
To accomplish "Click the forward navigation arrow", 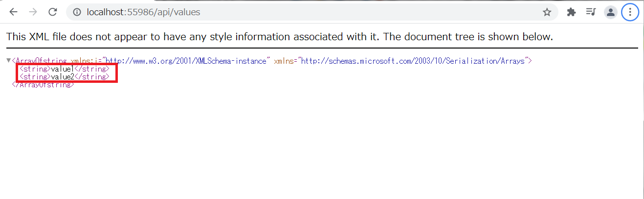I will [33, 12].
